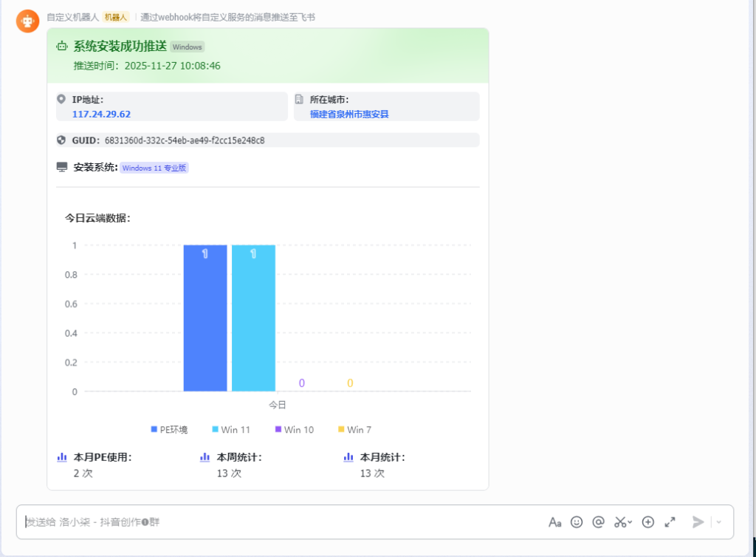Toggle the PE环境 legend series

[169, 430]
